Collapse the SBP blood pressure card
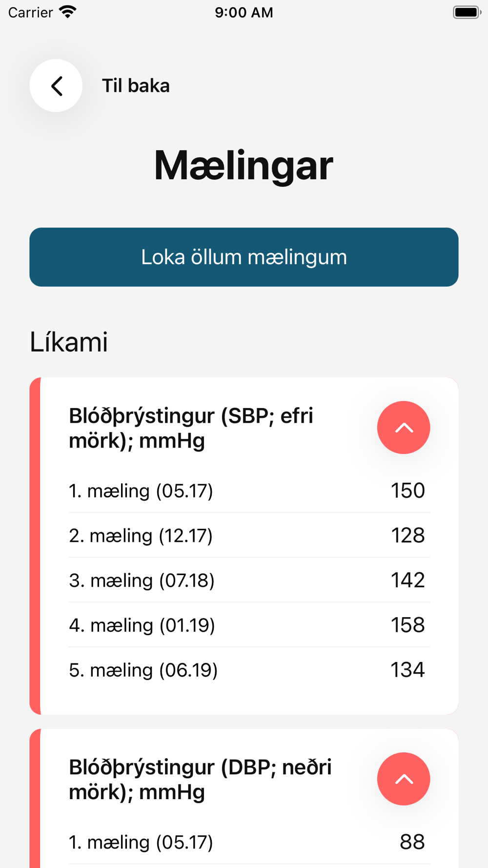Viewport: 488px width, 868px height. click(403, 428)
